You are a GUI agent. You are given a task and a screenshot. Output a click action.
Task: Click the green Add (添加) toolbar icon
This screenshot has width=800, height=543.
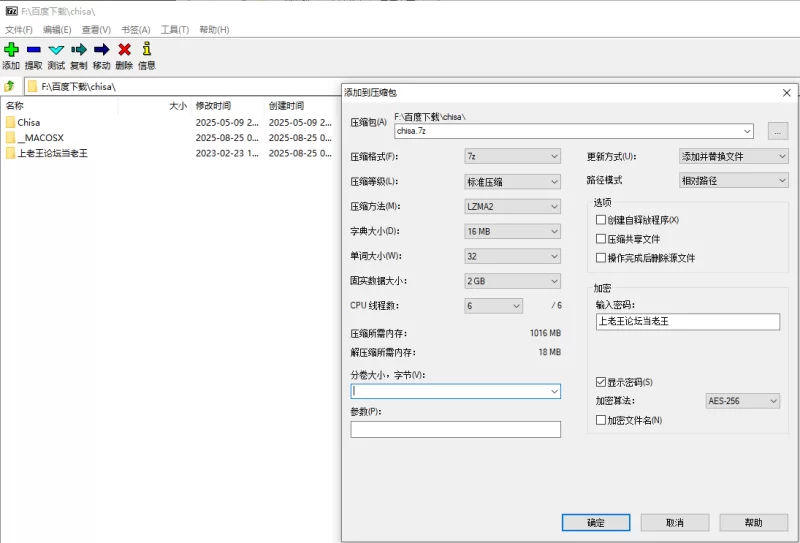[11, 50]
